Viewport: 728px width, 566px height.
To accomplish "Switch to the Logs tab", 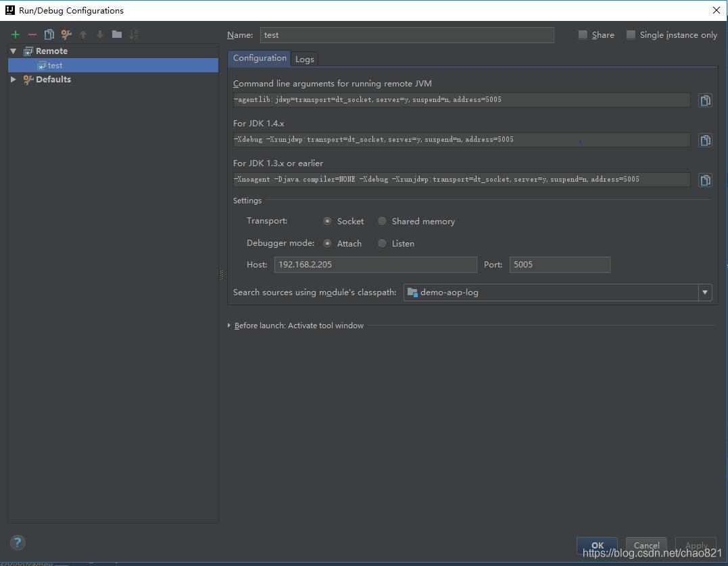I will pos(305,59).
